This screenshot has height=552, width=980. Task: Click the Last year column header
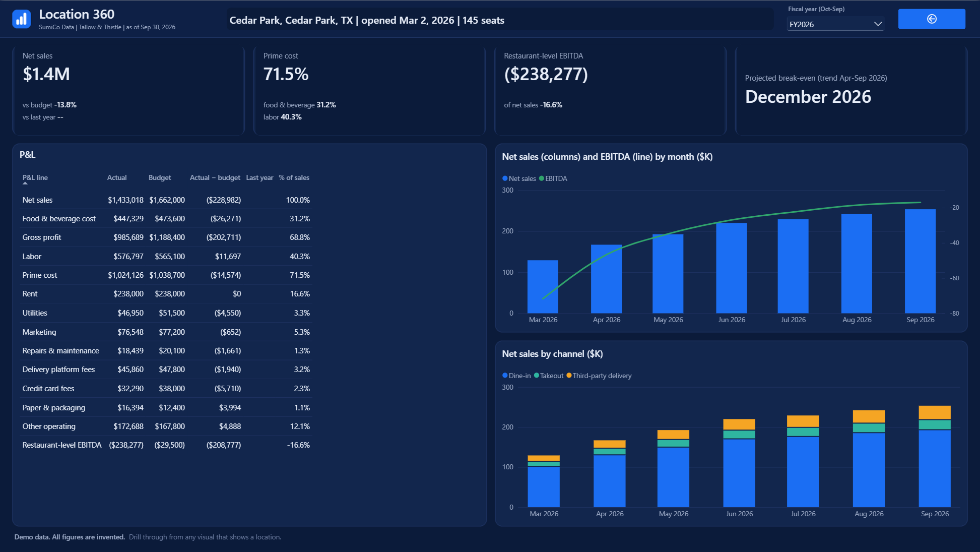coord(259,177)
